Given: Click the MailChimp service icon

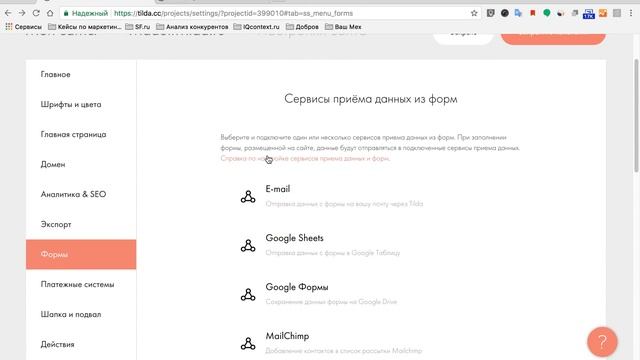Looking at the screenshot, I should pyautogui.click(x=248, y=343).
